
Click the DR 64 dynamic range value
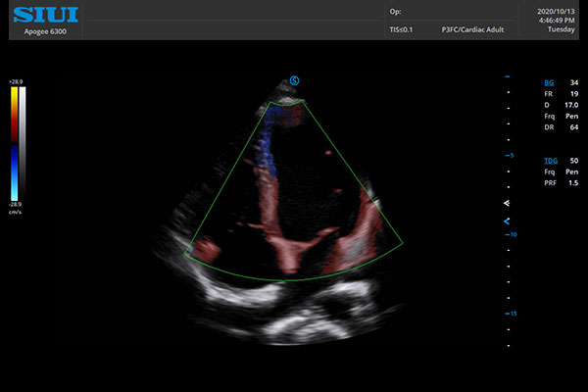pos(574,127)
